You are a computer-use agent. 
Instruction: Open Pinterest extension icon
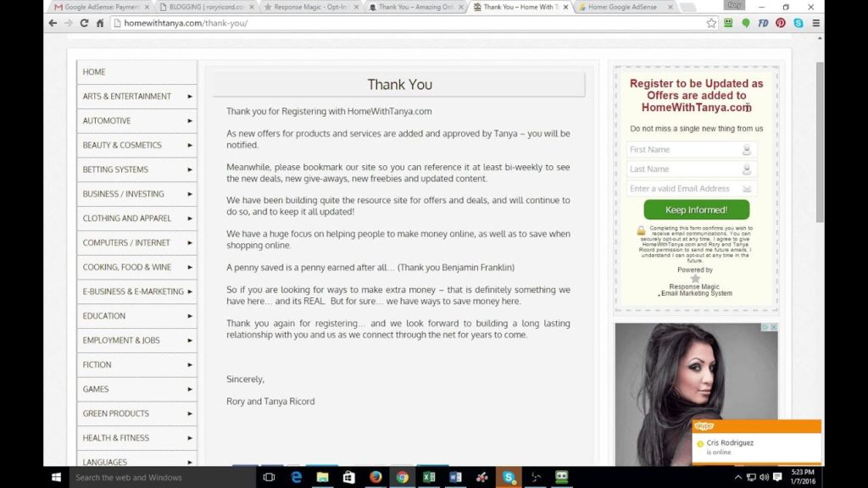781,23
